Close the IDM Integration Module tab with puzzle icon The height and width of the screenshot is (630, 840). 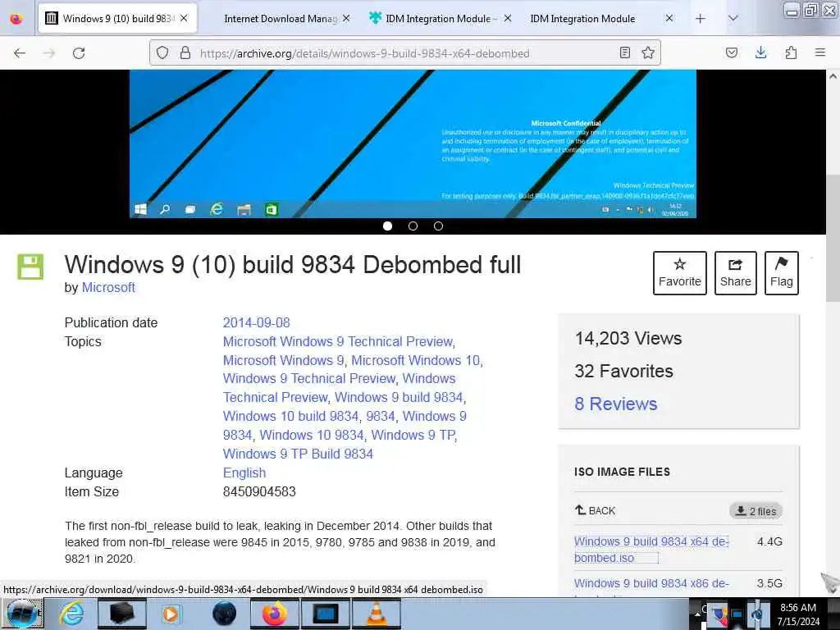pos(507,19)
